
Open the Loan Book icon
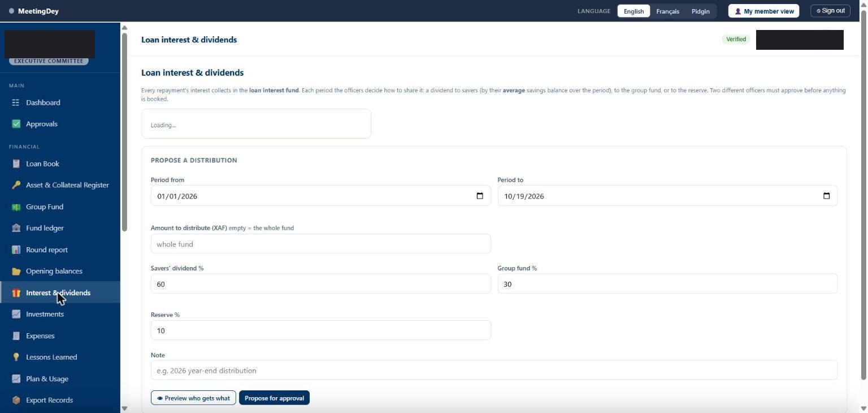click(16, 164)
